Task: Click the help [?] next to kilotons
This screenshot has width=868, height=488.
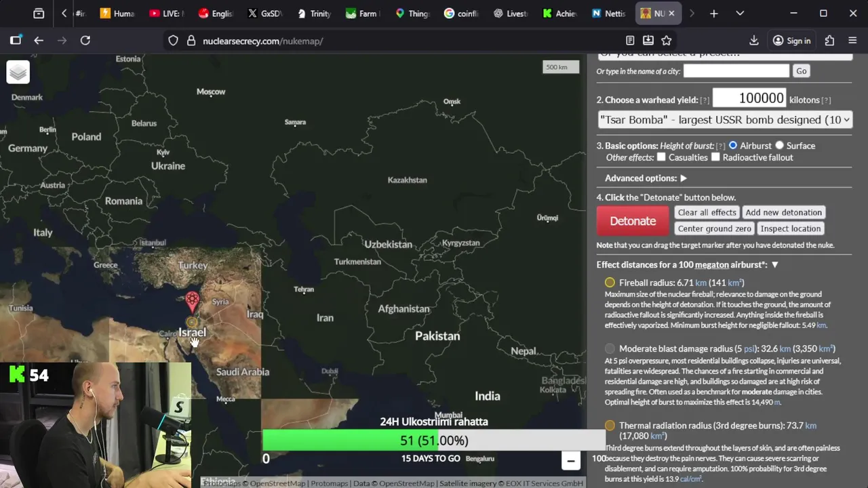Action: point(826,100)
